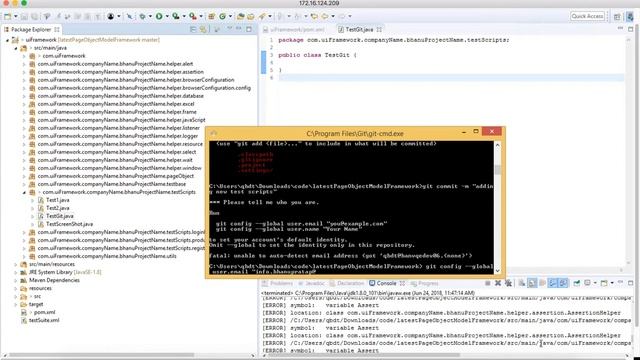Open the Open Console dropdown

click(x=612, y=283)
